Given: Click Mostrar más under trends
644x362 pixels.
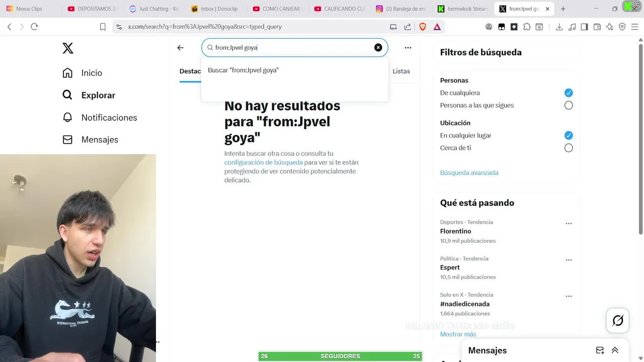Looking at the screenshot, I should [458, 334].
